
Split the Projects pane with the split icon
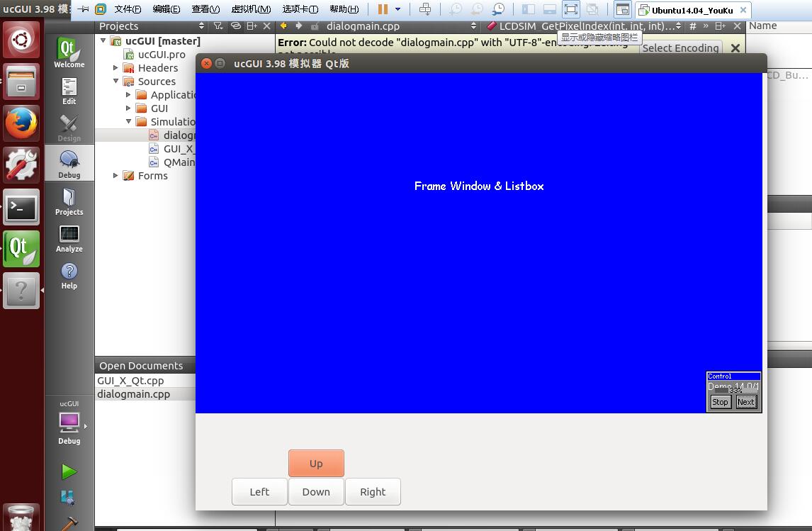[x=252, y=26]
